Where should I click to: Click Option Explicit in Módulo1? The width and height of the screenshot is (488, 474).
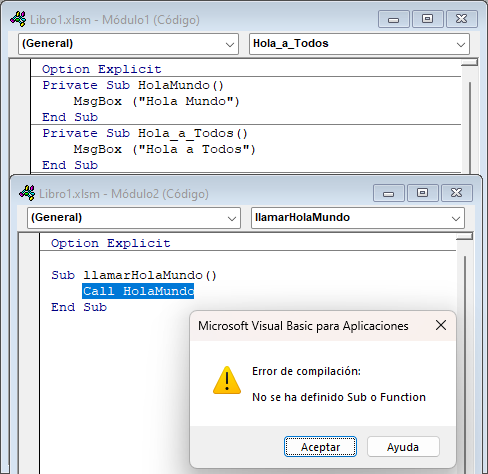coord(102,69)
